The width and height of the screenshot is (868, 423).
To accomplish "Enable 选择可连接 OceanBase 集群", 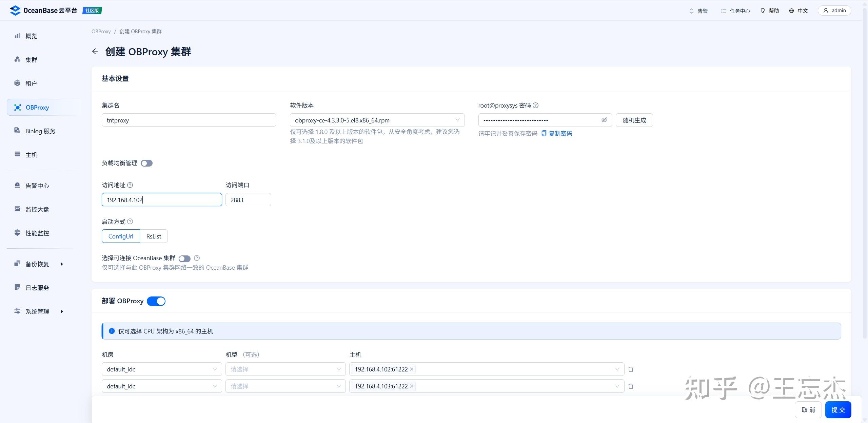I will click(x=185, y=258).
